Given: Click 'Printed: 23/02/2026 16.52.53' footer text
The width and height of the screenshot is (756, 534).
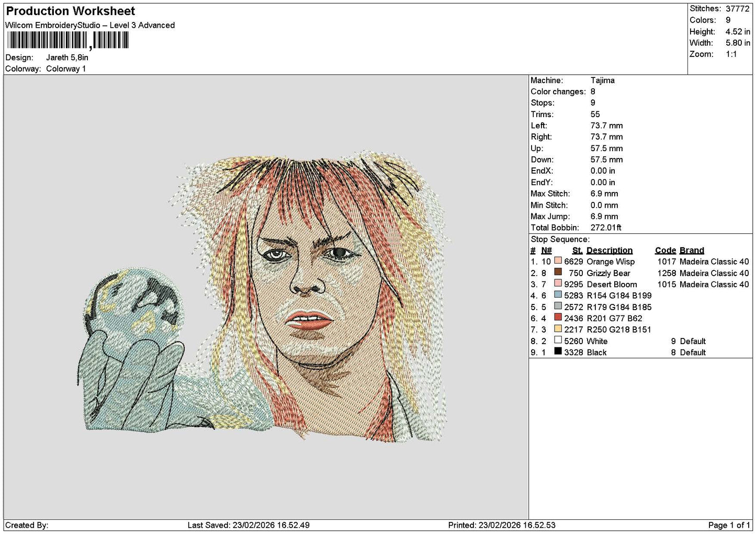Looking at the screenshot, I should click(502, 525).
